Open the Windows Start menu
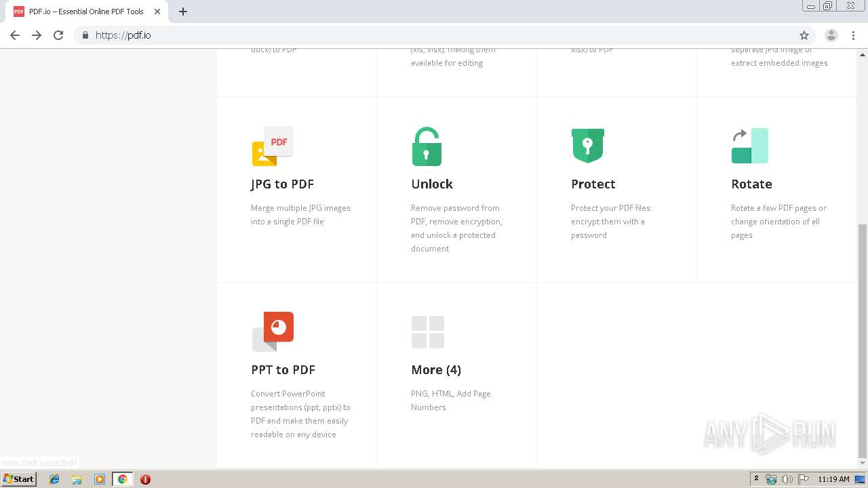Viewport: 868px width, 488px height. point(18,479)
